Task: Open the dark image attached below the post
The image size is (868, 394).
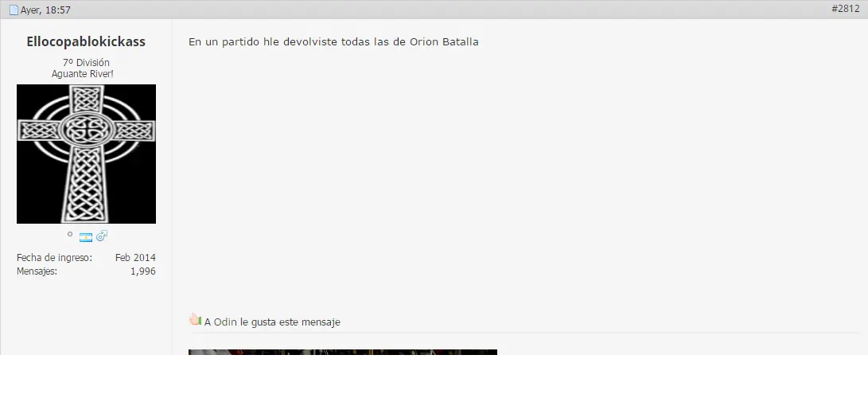Action: (x=343, y=353)
